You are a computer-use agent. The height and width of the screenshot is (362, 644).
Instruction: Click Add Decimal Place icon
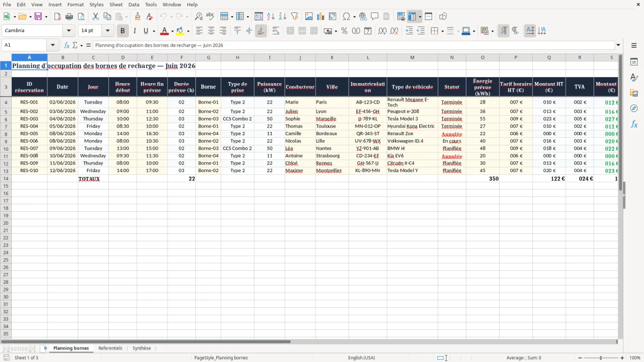382,31
